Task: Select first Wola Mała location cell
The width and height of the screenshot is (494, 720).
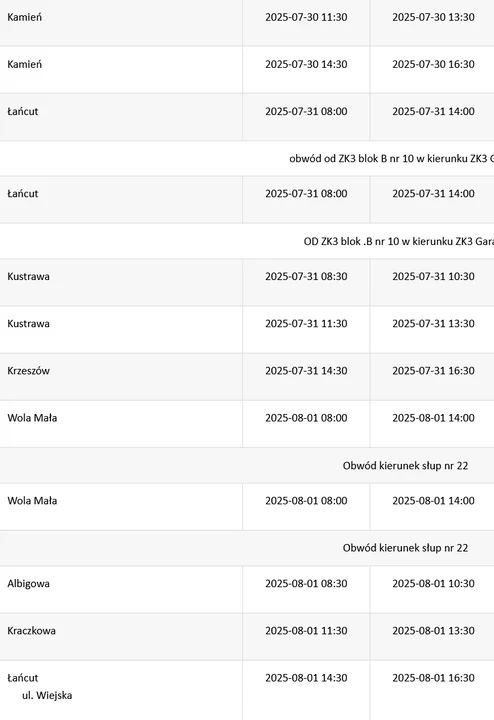Action: pyautogui.click(x=121, y=423)
